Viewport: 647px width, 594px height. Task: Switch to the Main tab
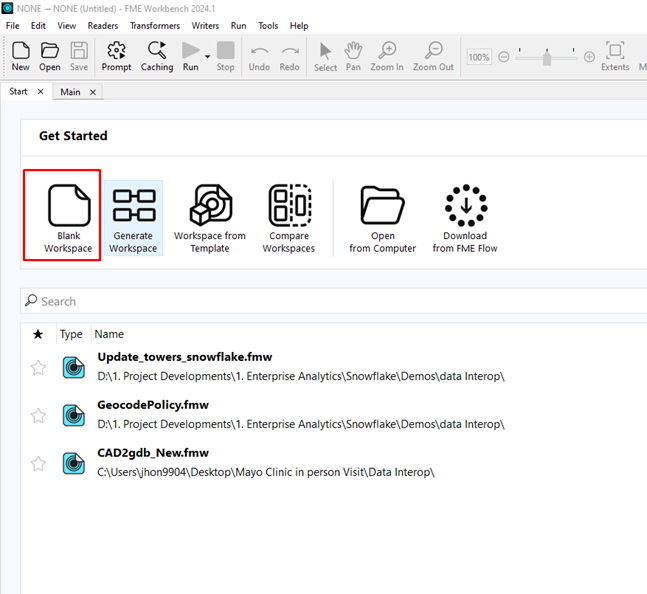(x=70, y=92)
